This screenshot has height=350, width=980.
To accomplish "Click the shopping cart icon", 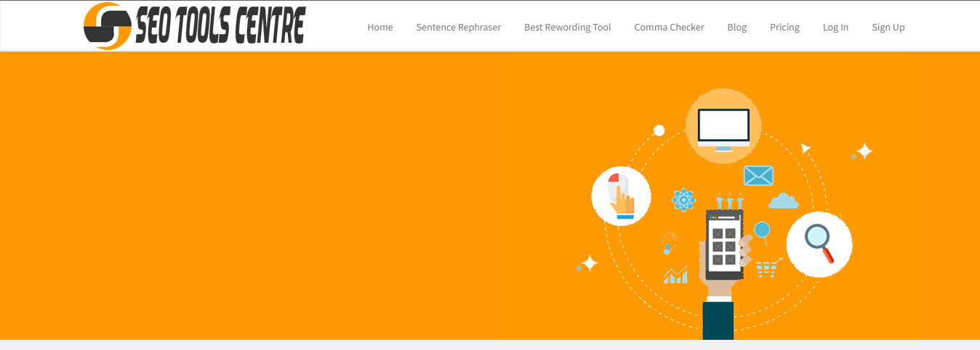I will point(768,267).
